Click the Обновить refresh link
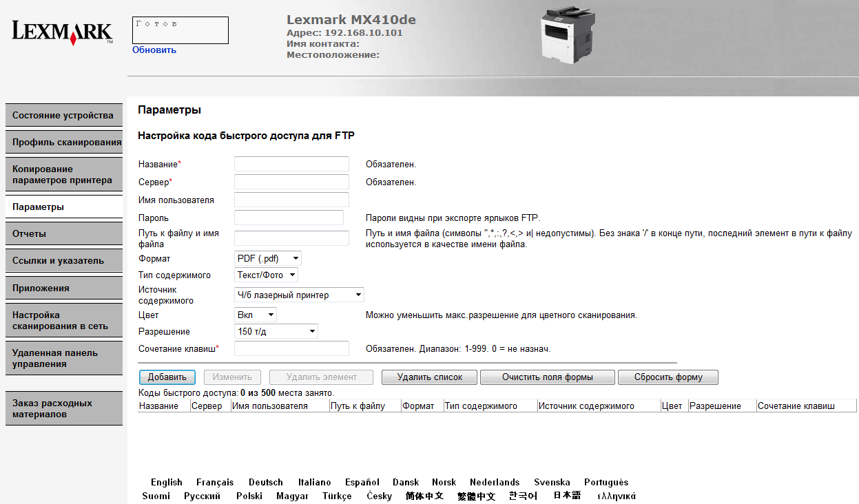 154,50
